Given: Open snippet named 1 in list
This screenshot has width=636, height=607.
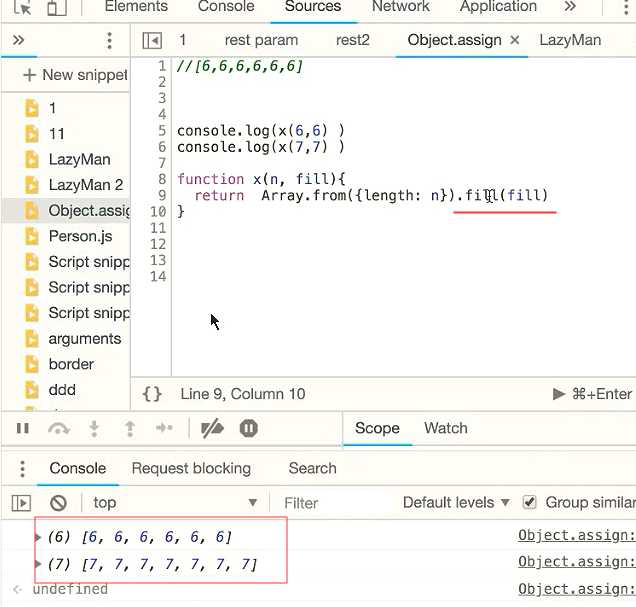Looking at the screenshot, I should [52, 108].
